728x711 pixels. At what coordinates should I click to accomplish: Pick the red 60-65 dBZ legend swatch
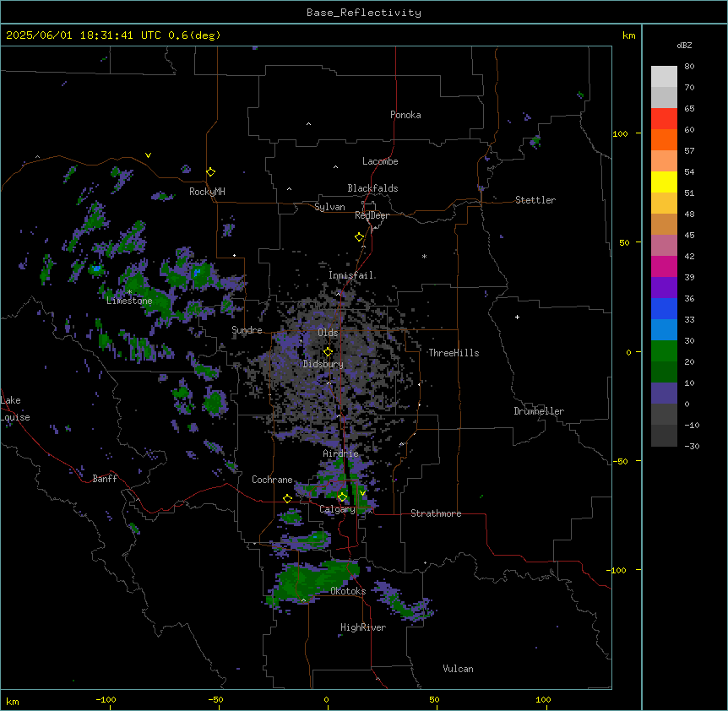pos(664,119)
